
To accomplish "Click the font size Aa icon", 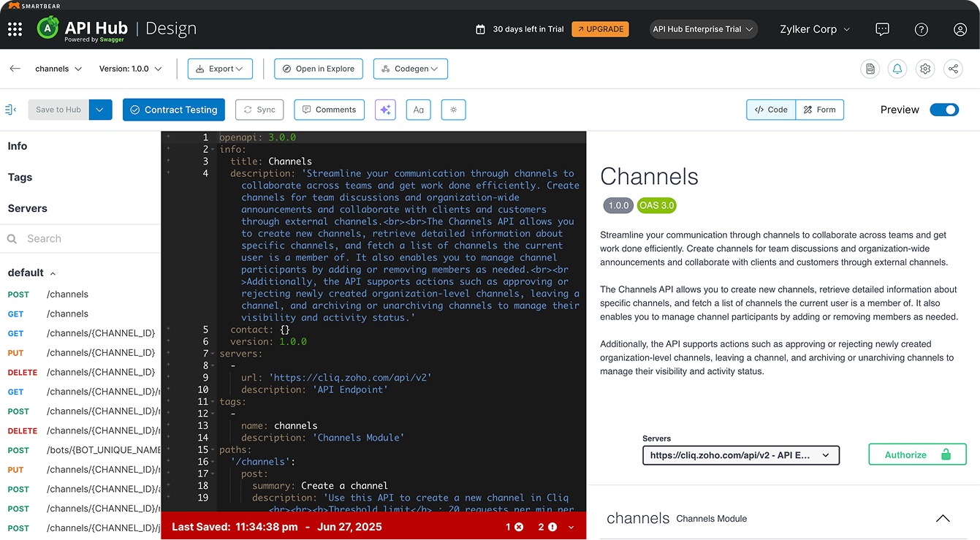I will click(418, 110).
